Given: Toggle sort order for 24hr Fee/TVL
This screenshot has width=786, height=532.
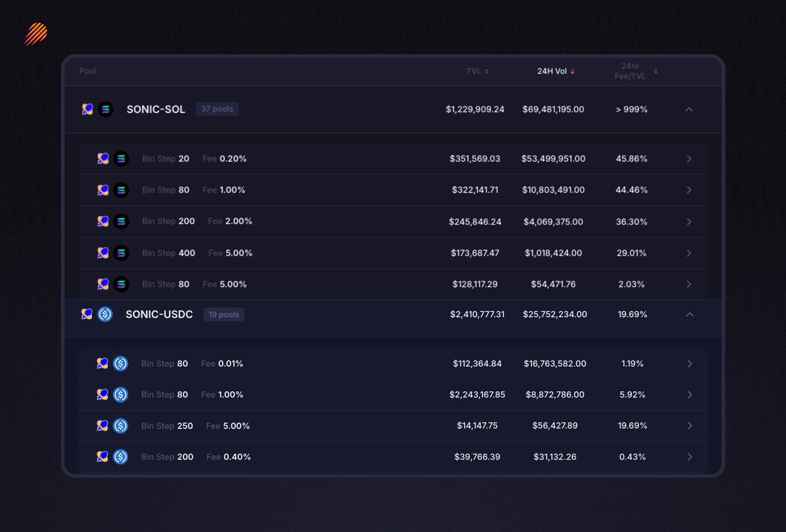Looking at the screenshot, I should point(656,71).
